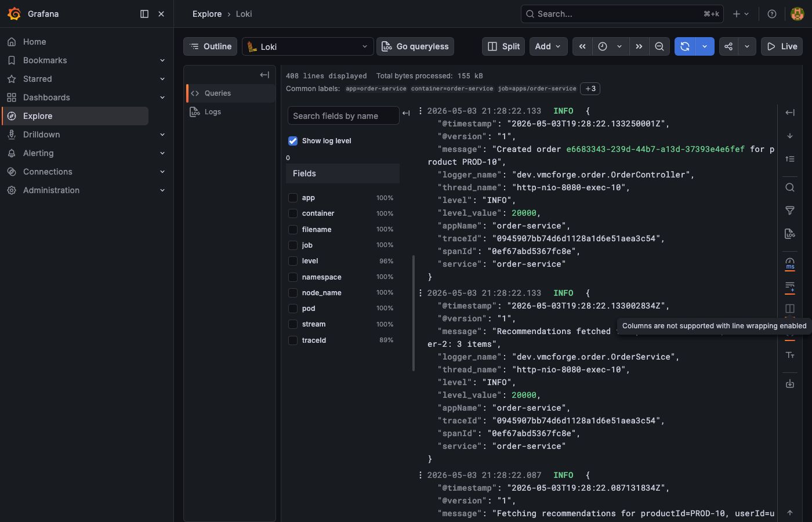Shift time range forwards
812x522 pixels.
coord(639,46)
